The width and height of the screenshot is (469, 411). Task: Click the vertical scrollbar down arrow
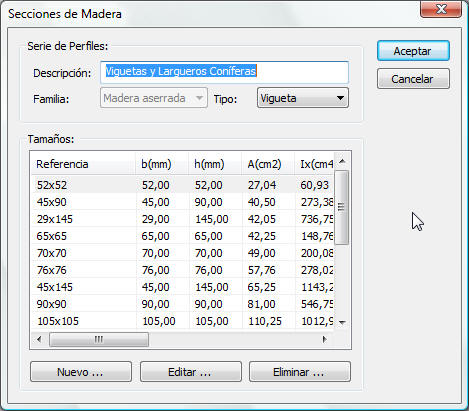[x=342, y=322]
